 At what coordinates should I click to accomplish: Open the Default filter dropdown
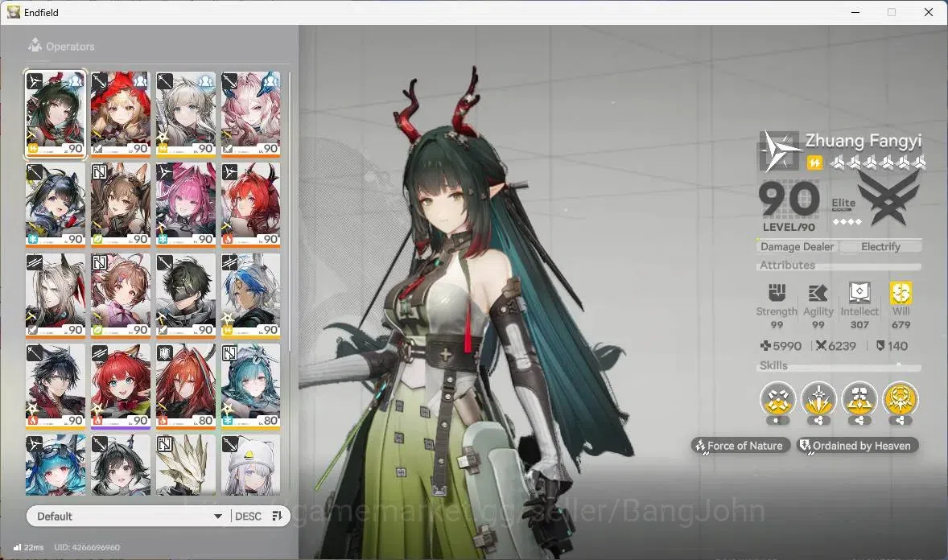point(128,516)
